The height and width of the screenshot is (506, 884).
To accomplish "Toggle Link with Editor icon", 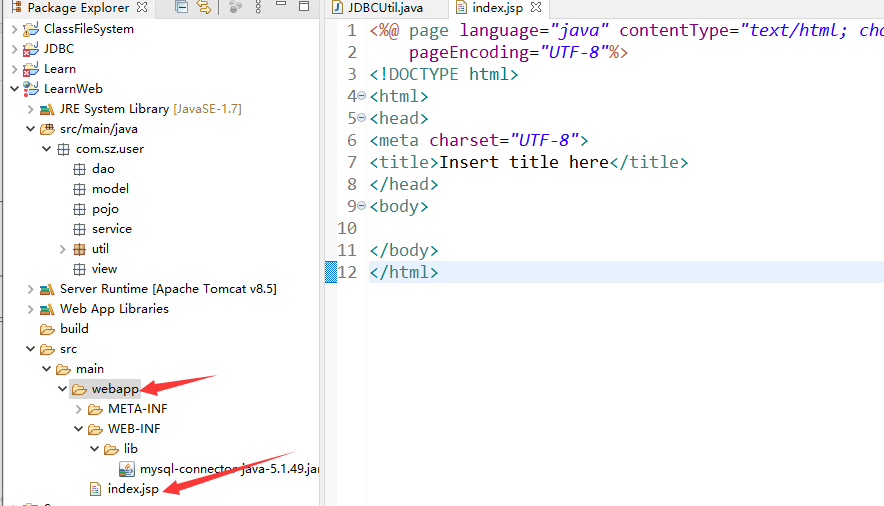I will coord(204,7).
